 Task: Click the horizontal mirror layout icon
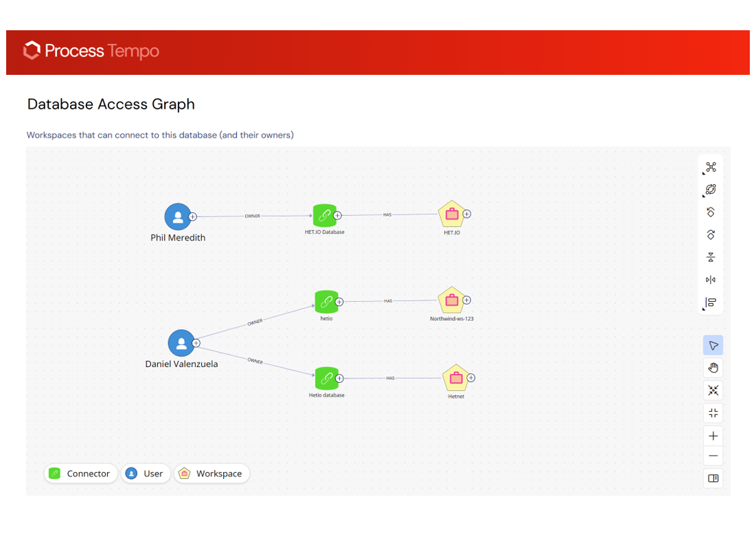click(x=711, y=280)
